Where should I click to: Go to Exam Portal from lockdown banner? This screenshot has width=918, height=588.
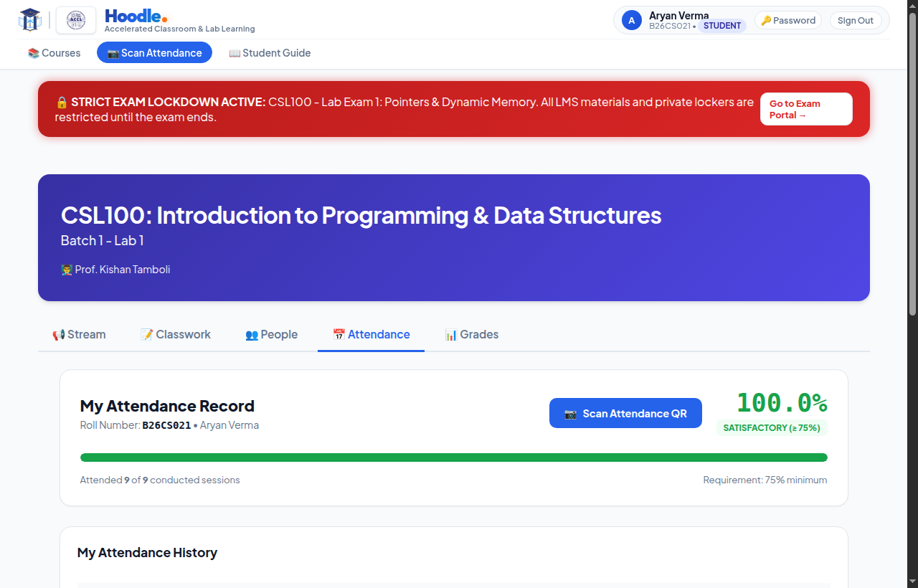(x=806, y=109)
